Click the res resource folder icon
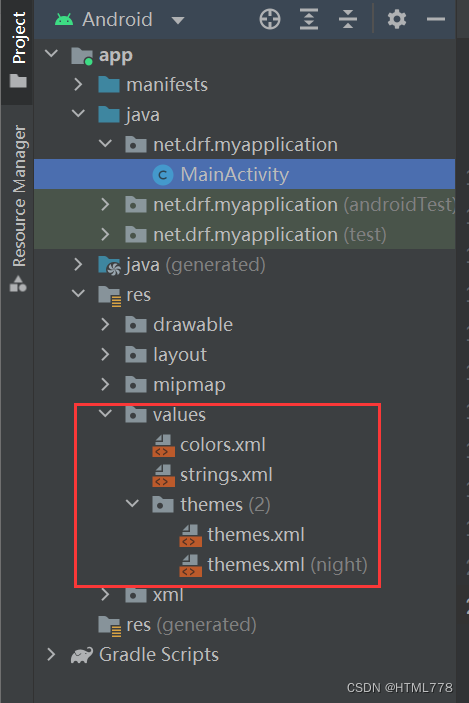 click(x=110, y=296)
